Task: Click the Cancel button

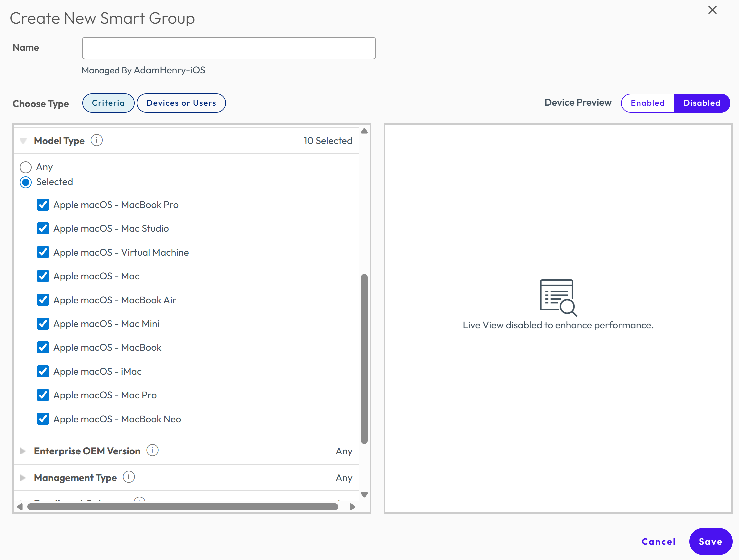Action: pos(658,541)
